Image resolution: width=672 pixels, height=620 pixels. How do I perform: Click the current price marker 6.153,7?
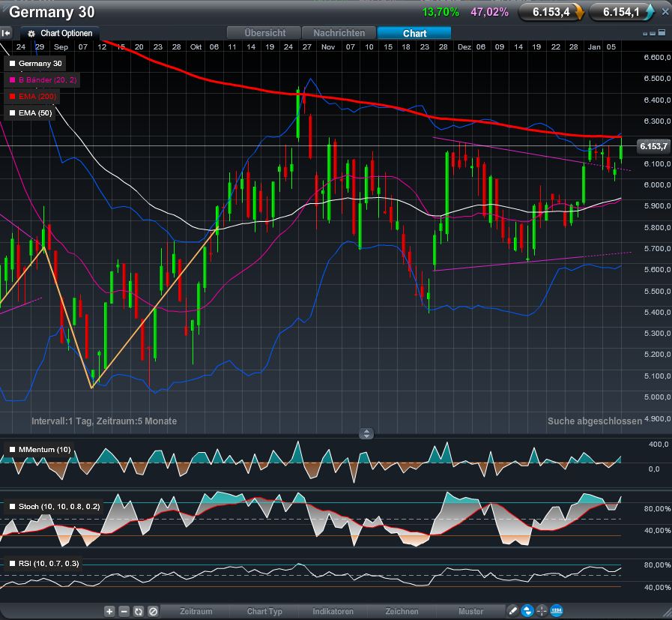coord(653,146)
